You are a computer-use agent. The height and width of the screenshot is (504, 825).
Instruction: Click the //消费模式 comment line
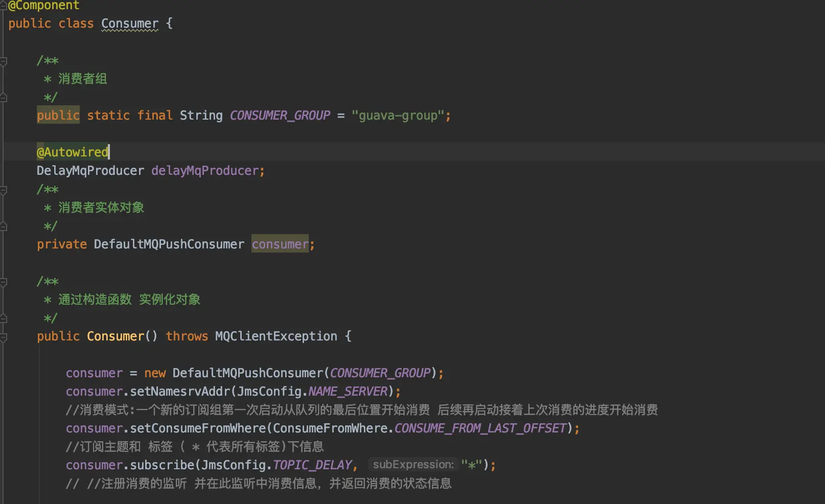[361, 410]
